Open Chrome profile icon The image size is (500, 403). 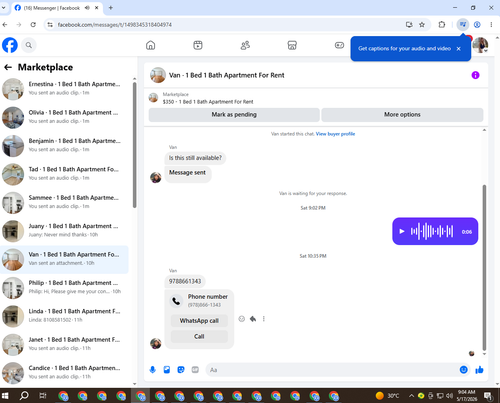coord(477,24)
